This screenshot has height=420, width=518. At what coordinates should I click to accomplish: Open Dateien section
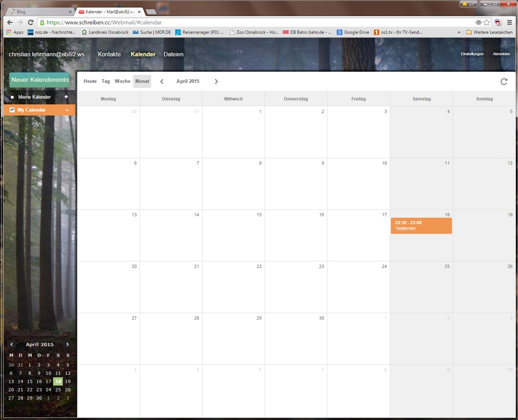coord(174,54)
